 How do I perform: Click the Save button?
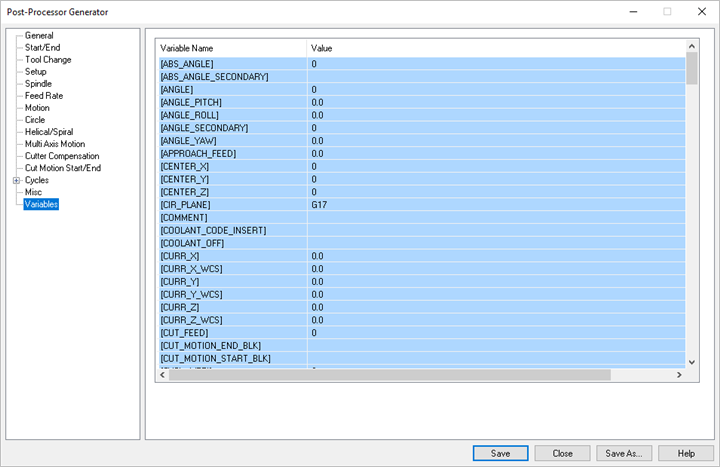point(501,453)
